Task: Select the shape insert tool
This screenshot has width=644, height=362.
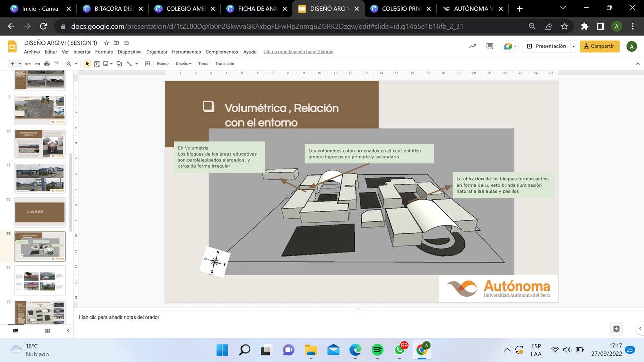Action: pyautogui.click(x=119, y=64)
